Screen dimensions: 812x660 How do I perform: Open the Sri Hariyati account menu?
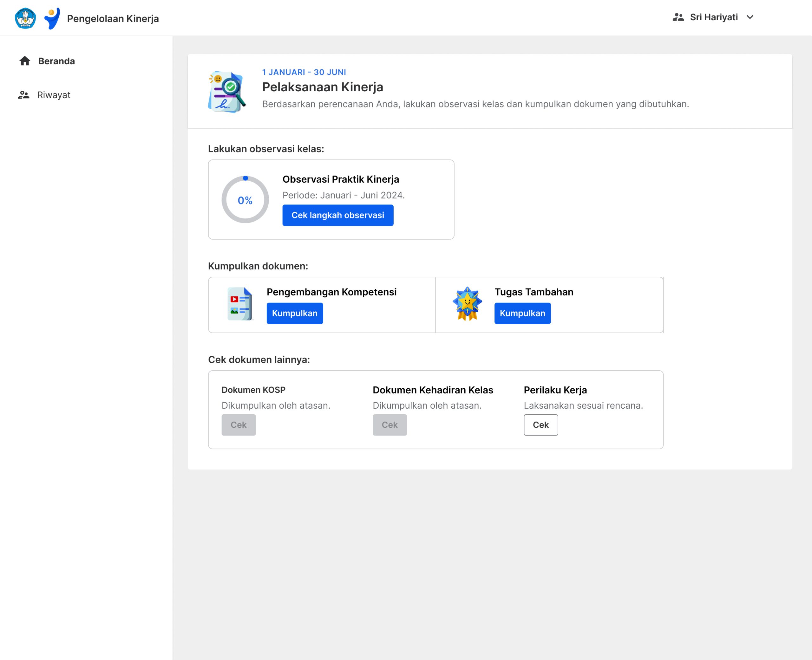tap(713, 17)
